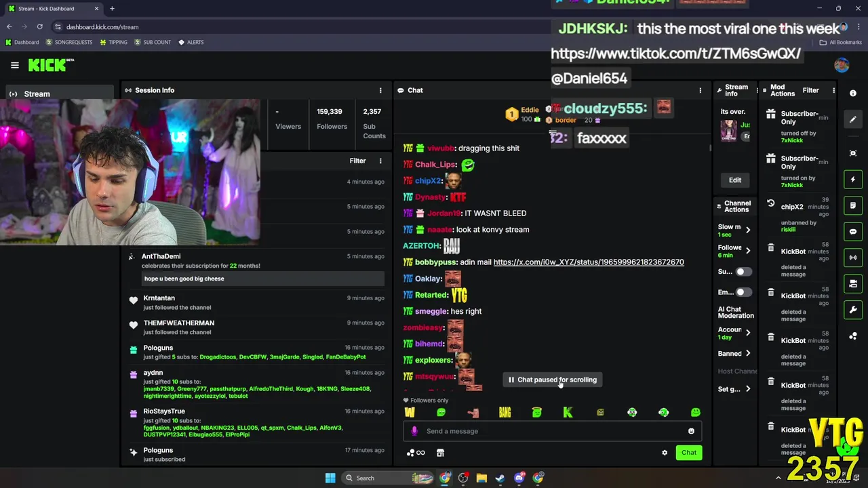Click the green Chat send button

(x=689, y=453)
